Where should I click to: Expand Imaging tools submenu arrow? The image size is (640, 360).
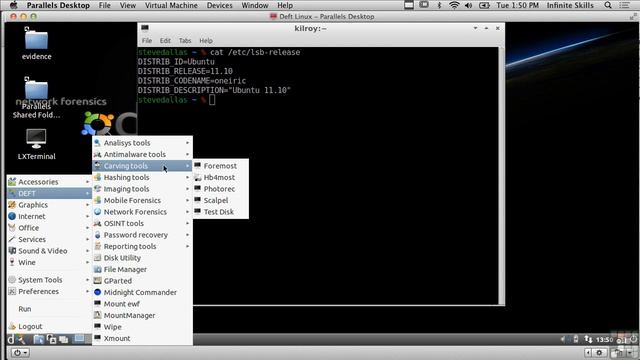(x=187, y=189)
